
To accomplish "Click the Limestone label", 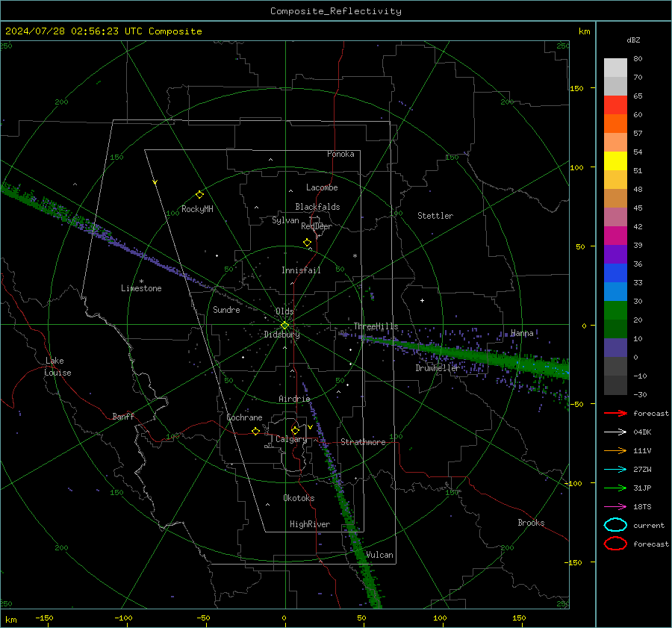I will [141, 288].
